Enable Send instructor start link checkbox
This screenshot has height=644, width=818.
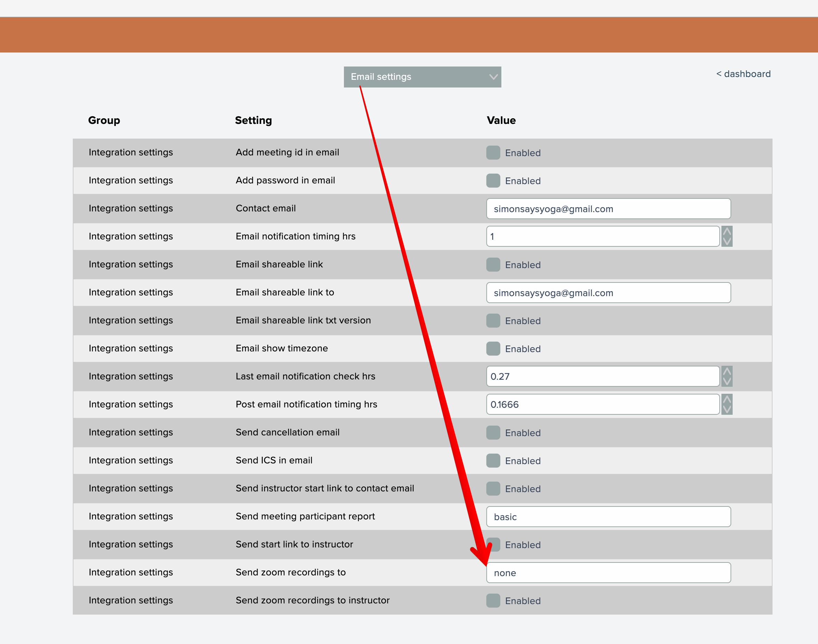493,489
